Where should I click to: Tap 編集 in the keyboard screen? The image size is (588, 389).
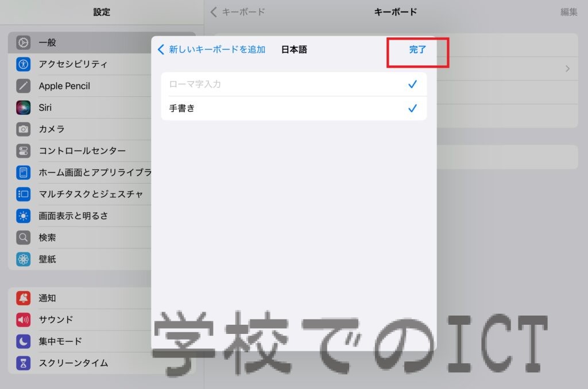pos(568,12)
